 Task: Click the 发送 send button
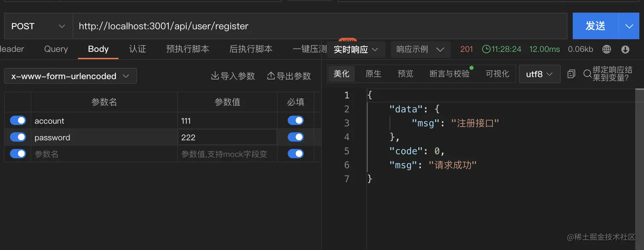(x=595, y=26)
